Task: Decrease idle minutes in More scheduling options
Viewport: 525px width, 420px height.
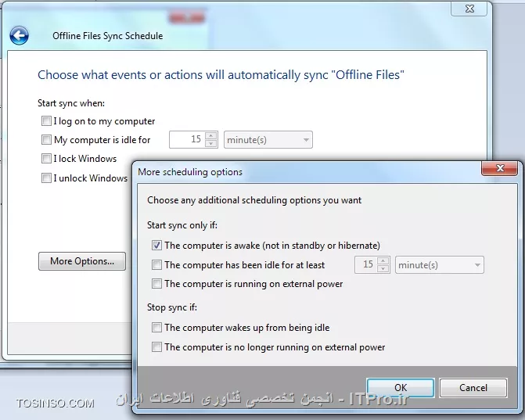Action: coord(383,269)
